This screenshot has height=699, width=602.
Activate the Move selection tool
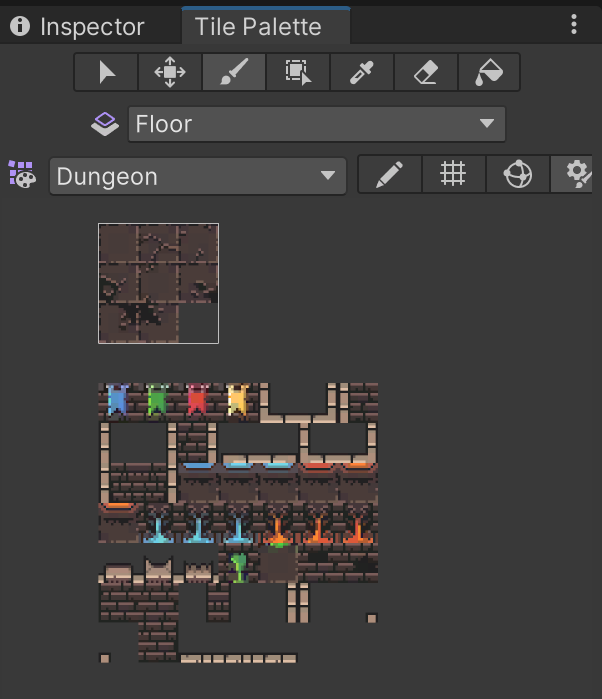pyautogui.click(x=170, y=72)
